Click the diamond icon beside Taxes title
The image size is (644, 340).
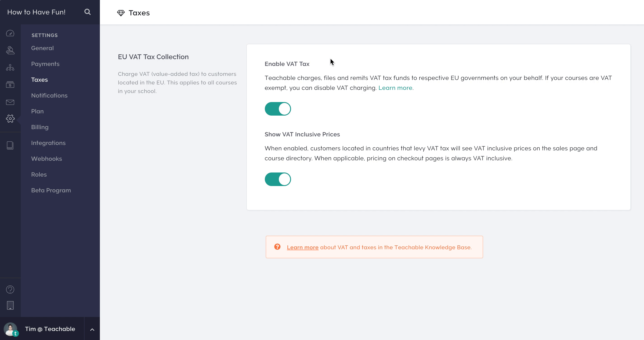tap(121, 13)
